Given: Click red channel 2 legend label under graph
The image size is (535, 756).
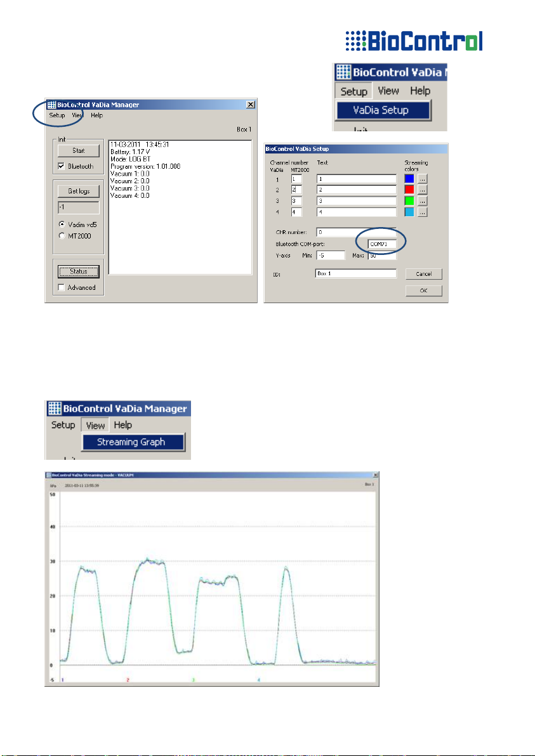Looking at the screenshot, I should (128, 681).
